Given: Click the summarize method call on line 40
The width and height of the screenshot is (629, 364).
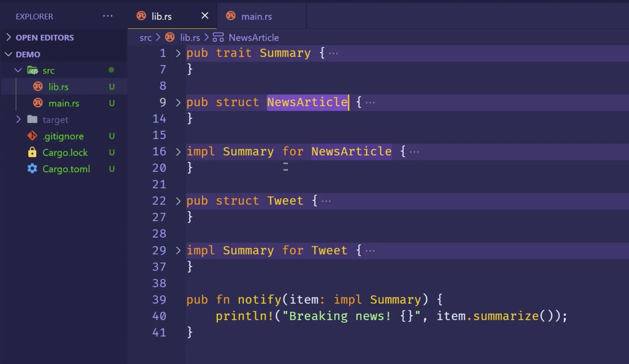Looking at the screenshot, I should click(505, 316).
